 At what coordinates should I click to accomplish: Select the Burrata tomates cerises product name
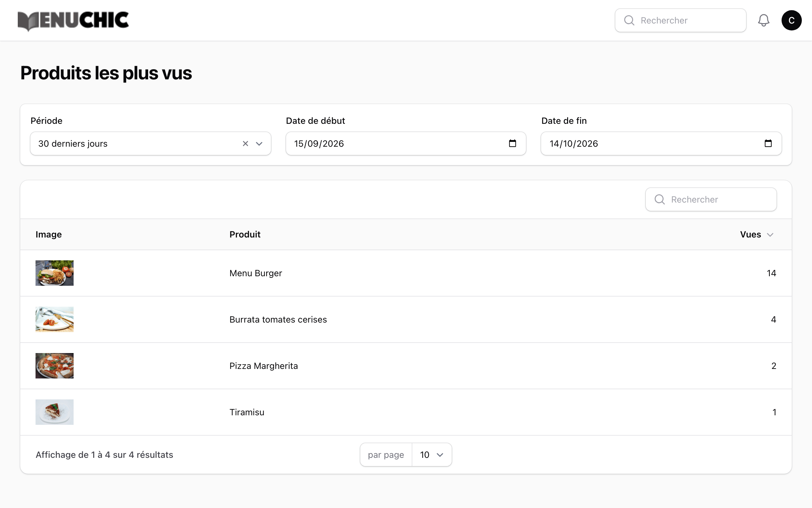pos(278,319)
